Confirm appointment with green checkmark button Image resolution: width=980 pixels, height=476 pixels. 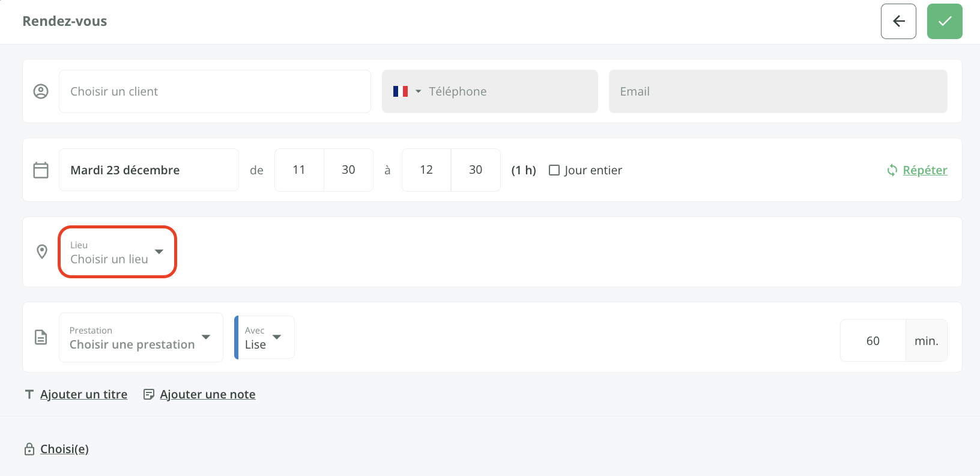pyautogui.click(x=945, y=22)
